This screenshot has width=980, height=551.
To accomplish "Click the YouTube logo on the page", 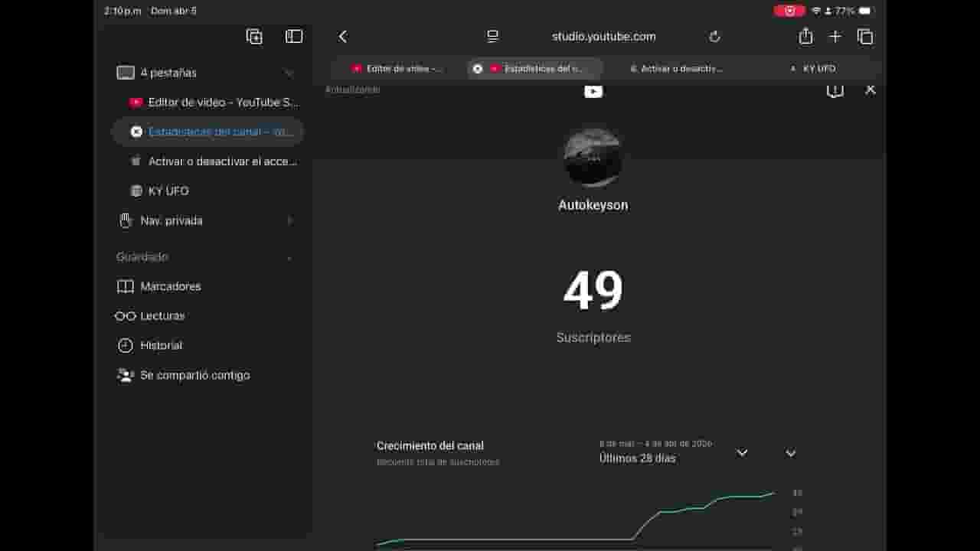I will click(x=593, y=92).
